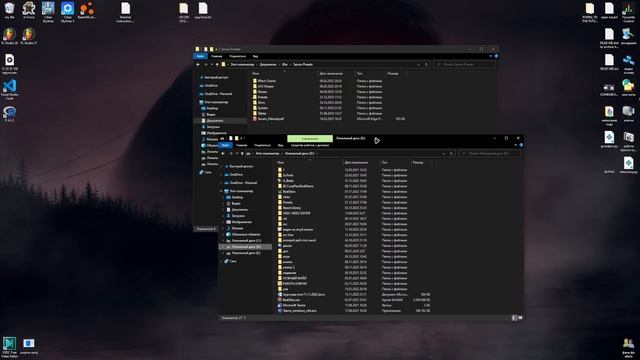Go forward in the Local Disk (D:) window

point(231,153)
